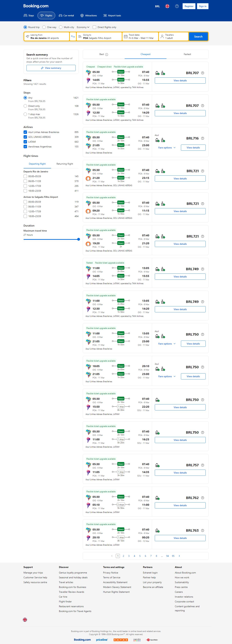This screenshot has width=232, height=644.
Task: Click the View summary button
Action: tap(51, 68)
